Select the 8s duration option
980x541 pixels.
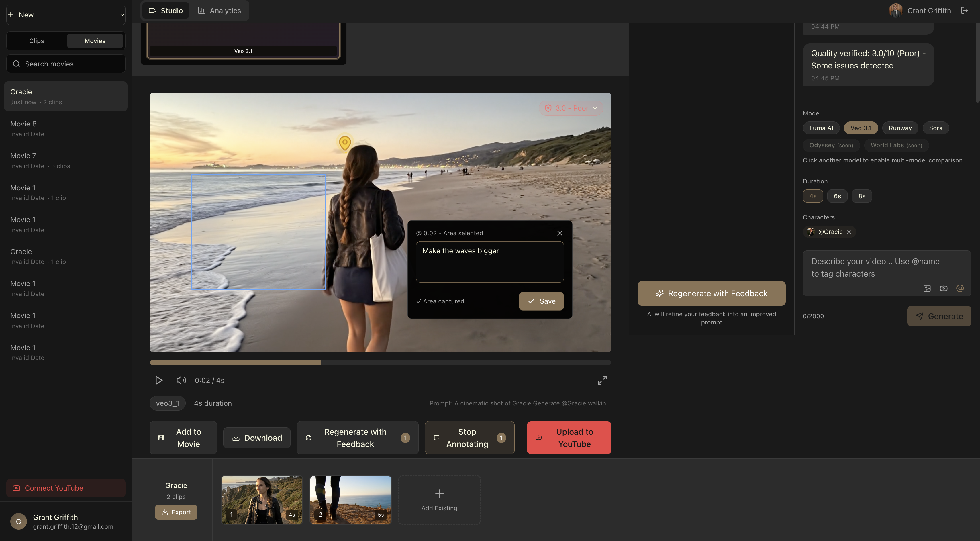pyautogui.click(x=861, y=196)
